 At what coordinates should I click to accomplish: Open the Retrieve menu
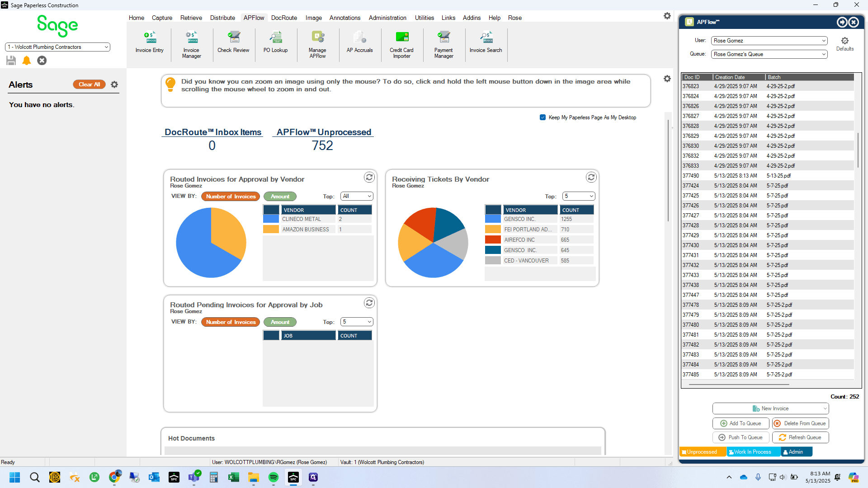tap(191, 18)
